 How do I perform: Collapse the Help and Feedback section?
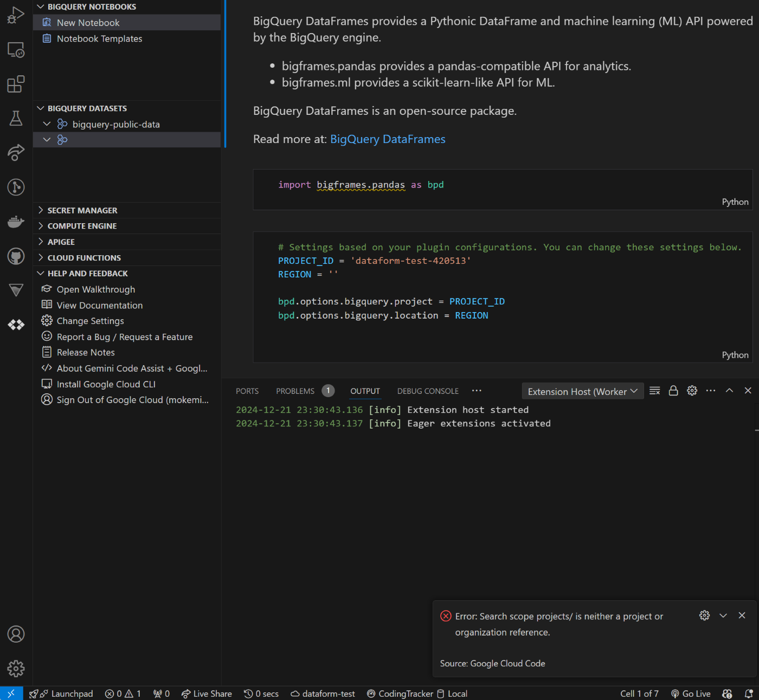41,274
